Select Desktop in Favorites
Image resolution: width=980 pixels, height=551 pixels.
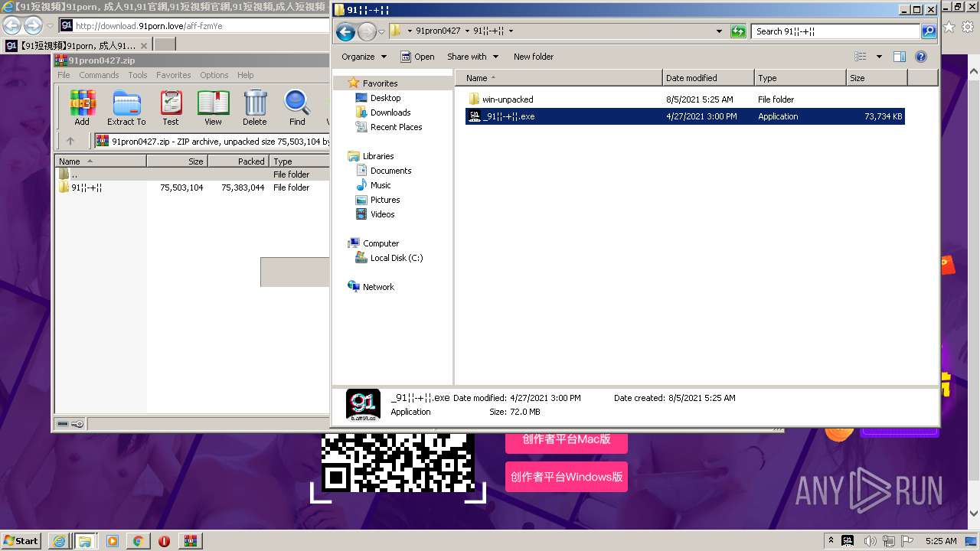(x=385, y=98)
